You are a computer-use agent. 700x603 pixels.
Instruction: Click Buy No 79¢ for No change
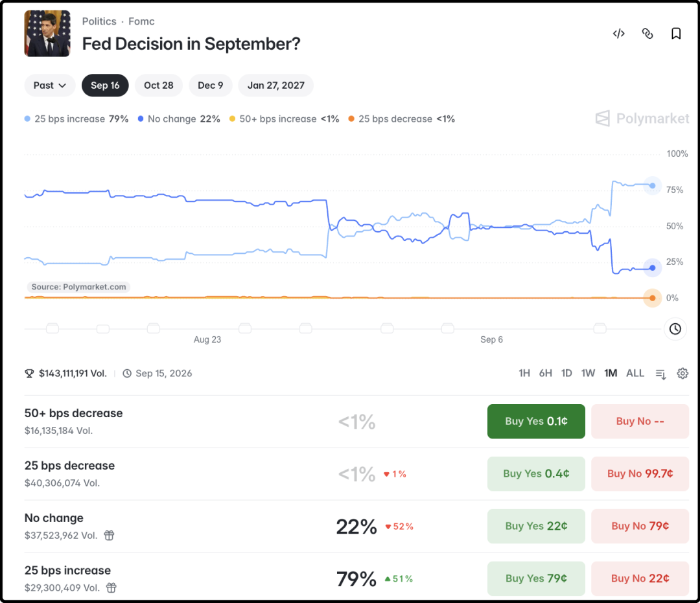(640, 527)
